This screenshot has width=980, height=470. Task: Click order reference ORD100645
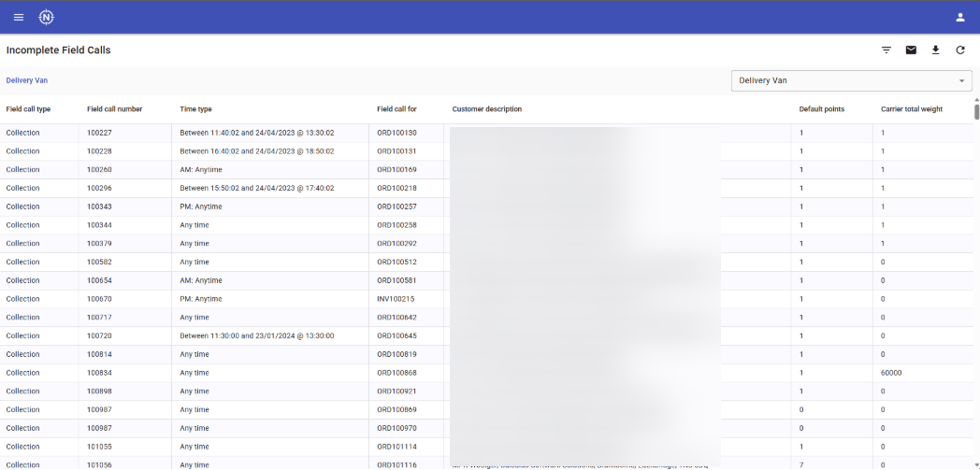396,335
